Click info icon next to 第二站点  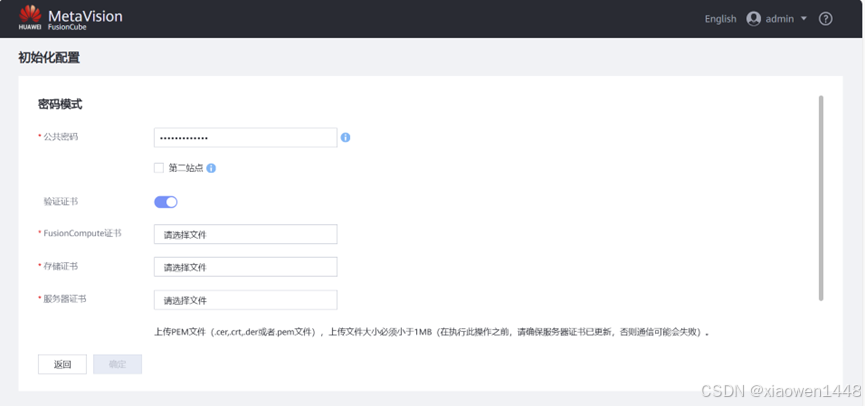(211, 168)
